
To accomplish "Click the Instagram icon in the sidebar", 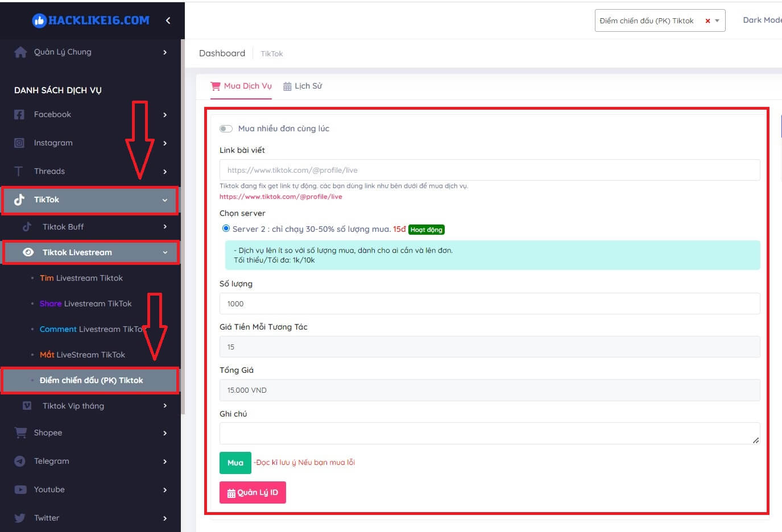I will [19, 143].
